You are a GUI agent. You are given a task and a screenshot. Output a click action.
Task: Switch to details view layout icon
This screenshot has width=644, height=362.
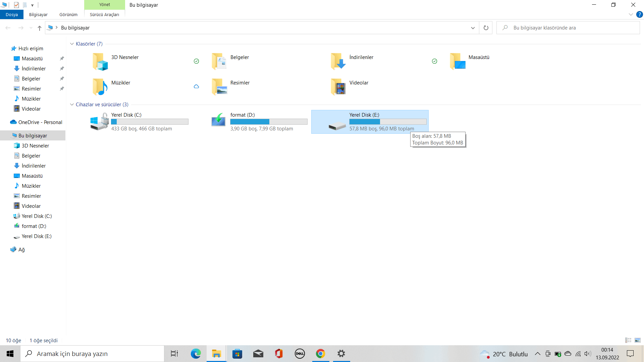point(628,340)
